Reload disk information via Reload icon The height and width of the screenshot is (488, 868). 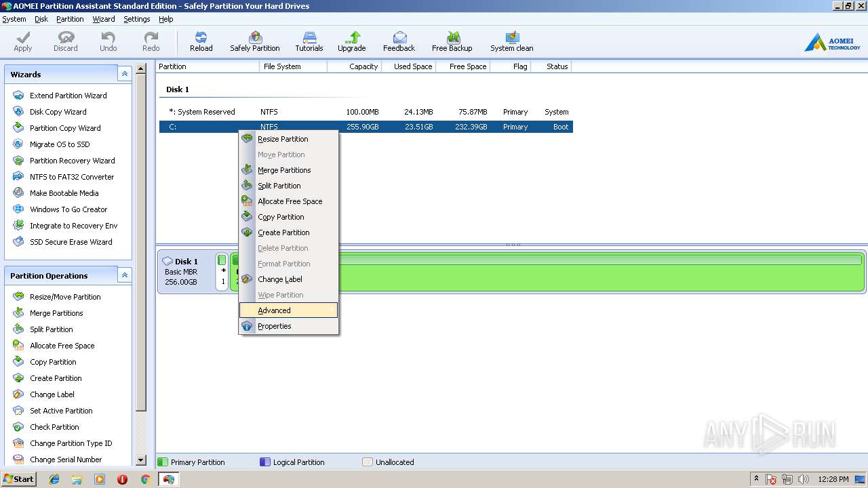[x=201, y=41]
